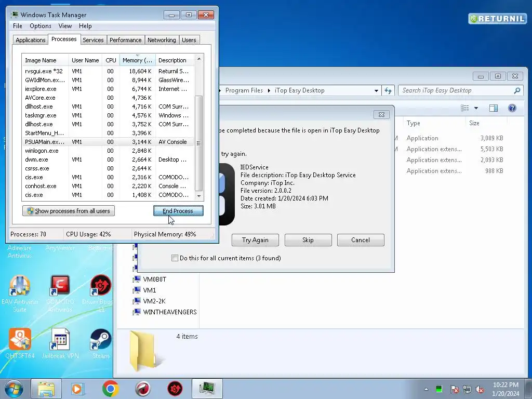This screenshot has height=399, width=532.
Task: Click the Returnil logo widget
Action: tap(497, 18)
